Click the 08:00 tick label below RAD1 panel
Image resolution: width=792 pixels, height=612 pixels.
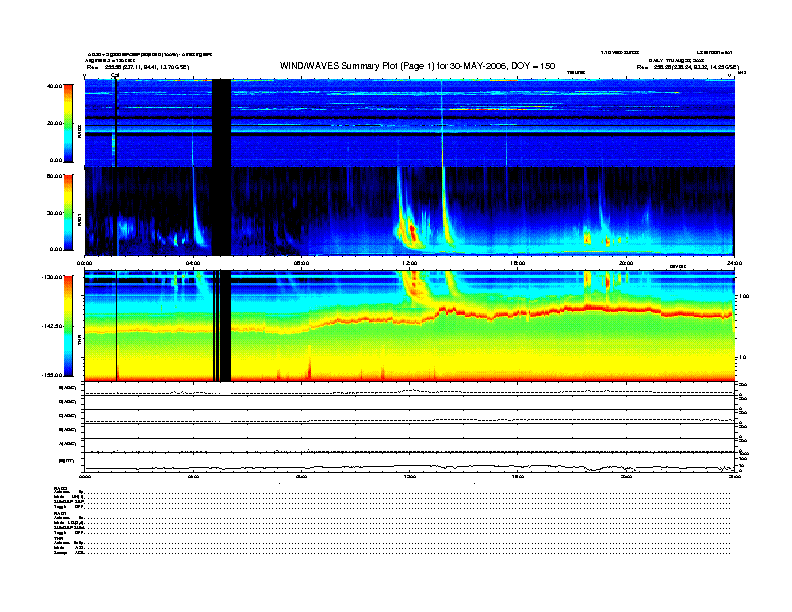click(x=301, y=263)
